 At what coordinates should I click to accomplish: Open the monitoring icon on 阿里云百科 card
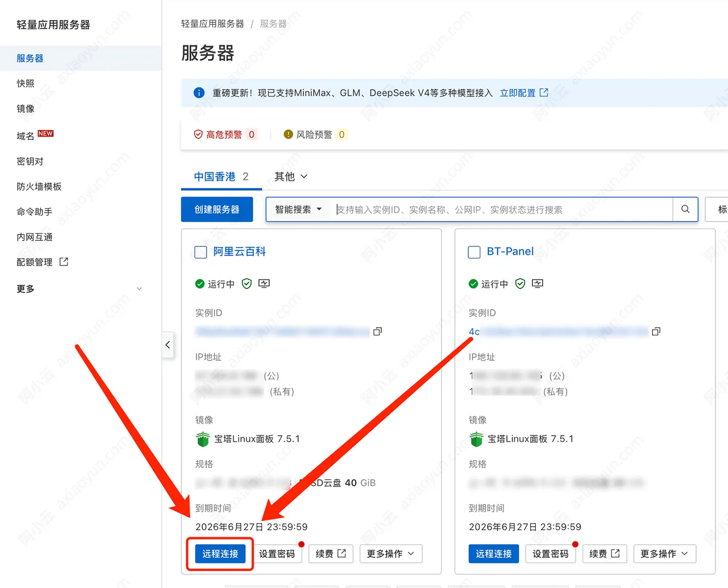tap(264, 283)
